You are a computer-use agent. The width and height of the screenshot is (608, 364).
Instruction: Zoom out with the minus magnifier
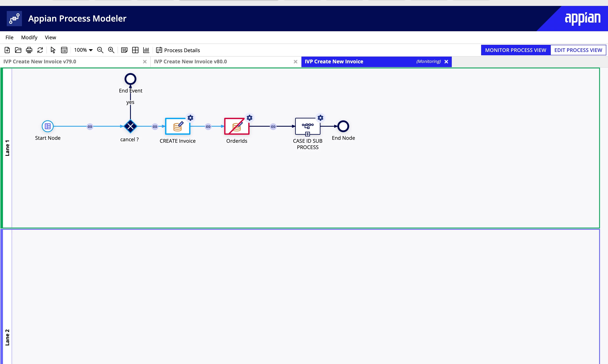(100, 50)
